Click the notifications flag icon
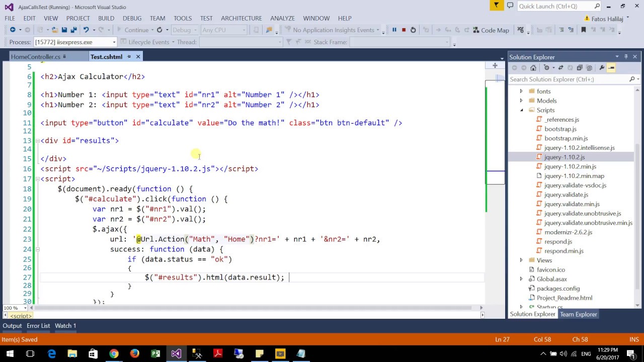The height and width of the screenshot is (362, 644). coord(496,6)
